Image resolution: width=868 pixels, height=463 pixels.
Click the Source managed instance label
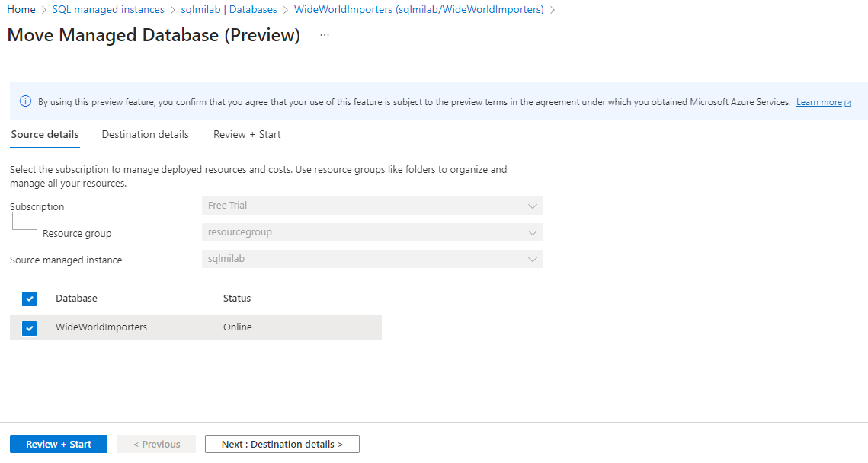(66, 260)
